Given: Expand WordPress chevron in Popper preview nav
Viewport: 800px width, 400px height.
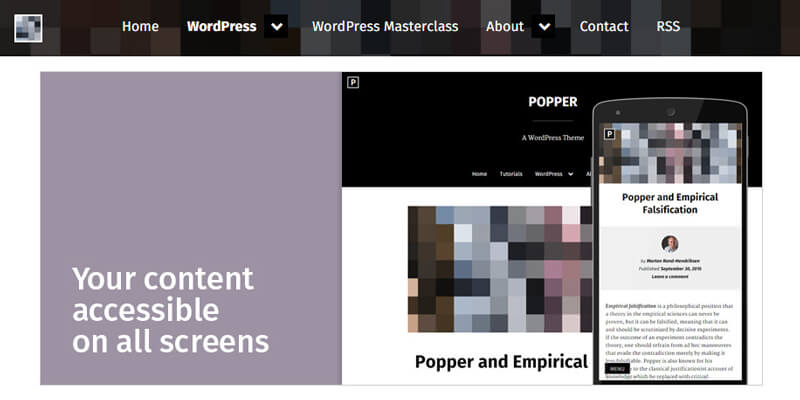Looking at the screenshot, I should point(570,174).
